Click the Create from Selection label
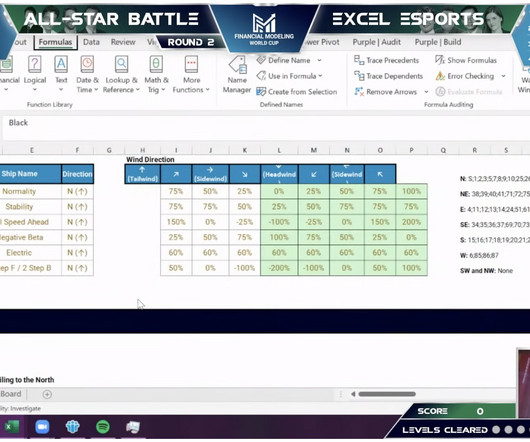Viewport: 530px width, 442px height. [x=303, y=92]
